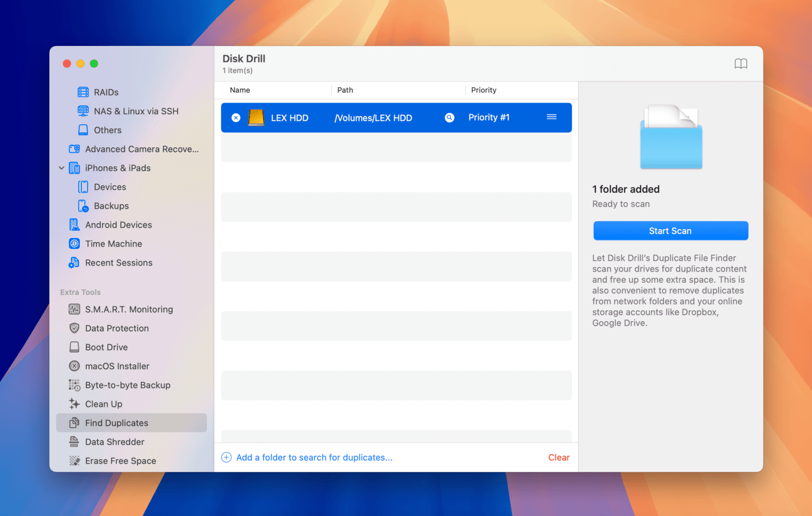
Task: Open Time Machine
Action: [113, 244]
